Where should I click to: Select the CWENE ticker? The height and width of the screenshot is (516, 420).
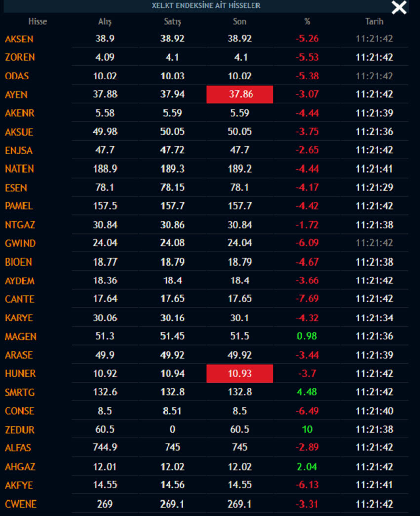tap(21, 504)
